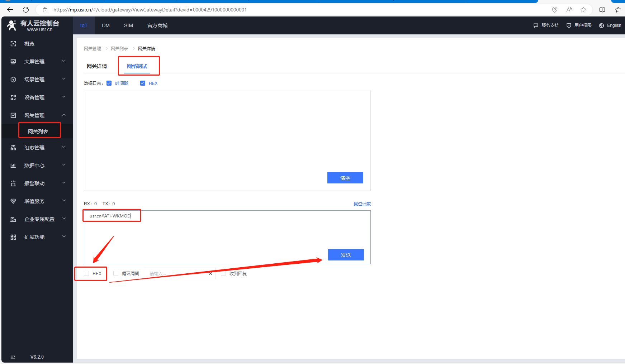Collapse the 网关管理 menu chevron

pos(64,115)
